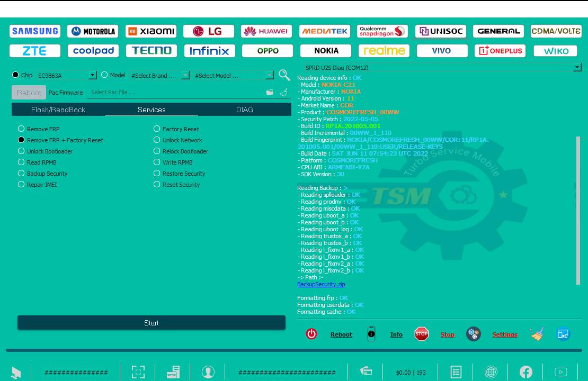588x381 pixels.
Task: Open the Settings gears icon
Action: pyautogui.click(x=473, y=334)
